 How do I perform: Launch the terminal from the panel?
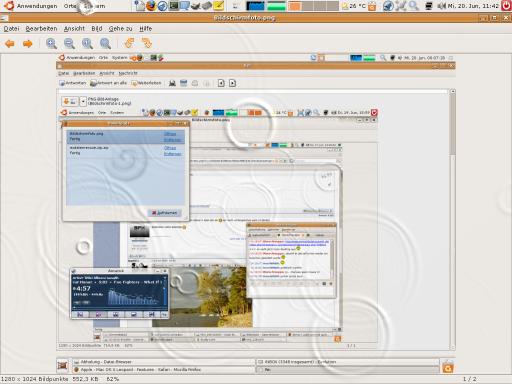(174, 6)
